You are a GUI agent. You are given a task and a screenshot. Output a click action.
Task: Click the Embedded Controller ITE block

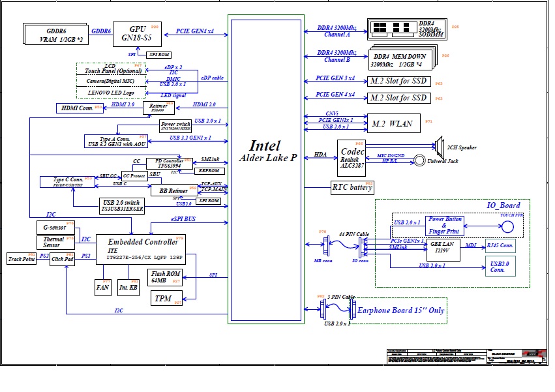[x=141, y=250]
